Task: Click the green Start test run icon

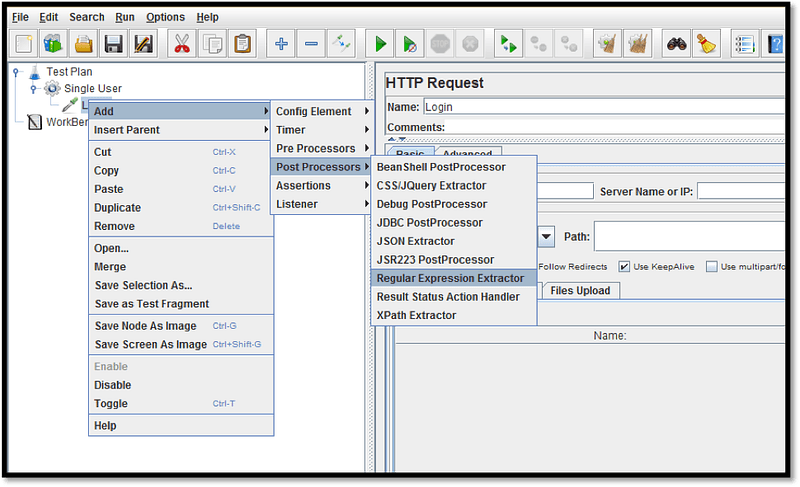Action: click(380, 44)
